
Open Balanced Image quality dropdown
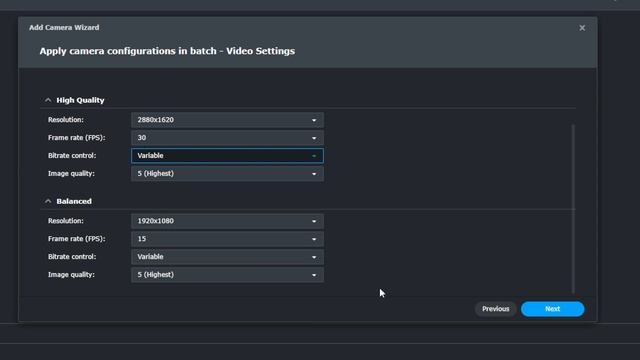click(227, 275)
